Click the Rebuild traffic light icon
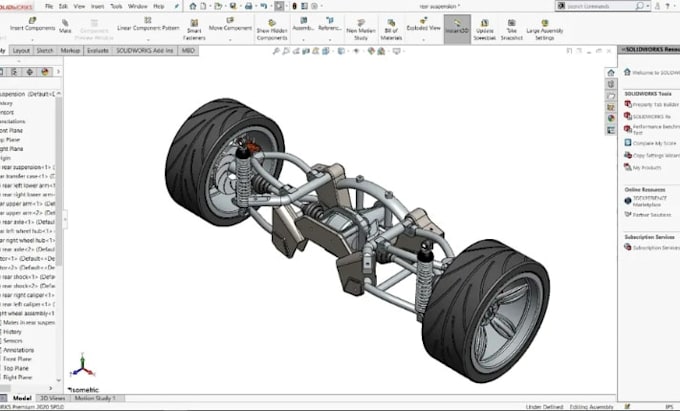Viewport: 680px width, 411px height. (x=294, y=6)
